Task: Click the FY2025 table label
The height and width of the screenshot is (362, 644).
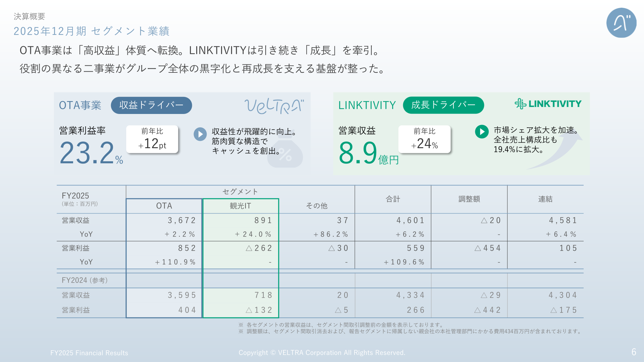Action: pyautogui.click(x=75, y=196)
